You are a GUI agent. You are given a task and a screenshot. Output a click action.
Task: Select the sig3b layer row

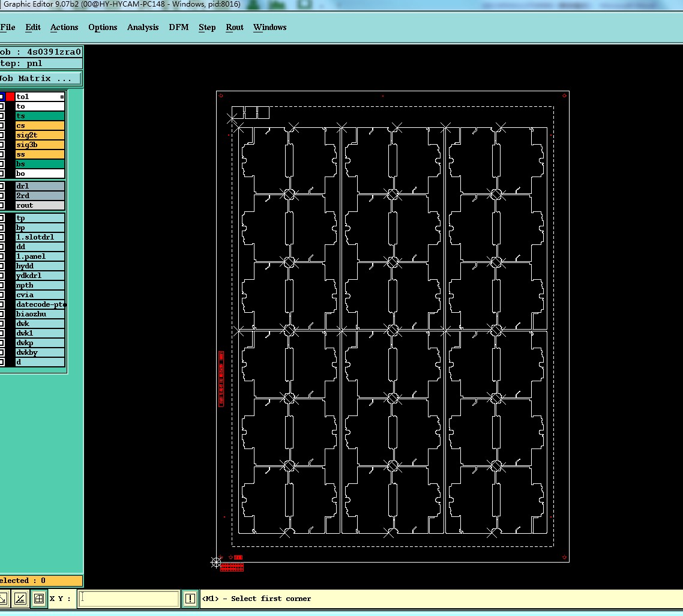(x=40, y=145)
